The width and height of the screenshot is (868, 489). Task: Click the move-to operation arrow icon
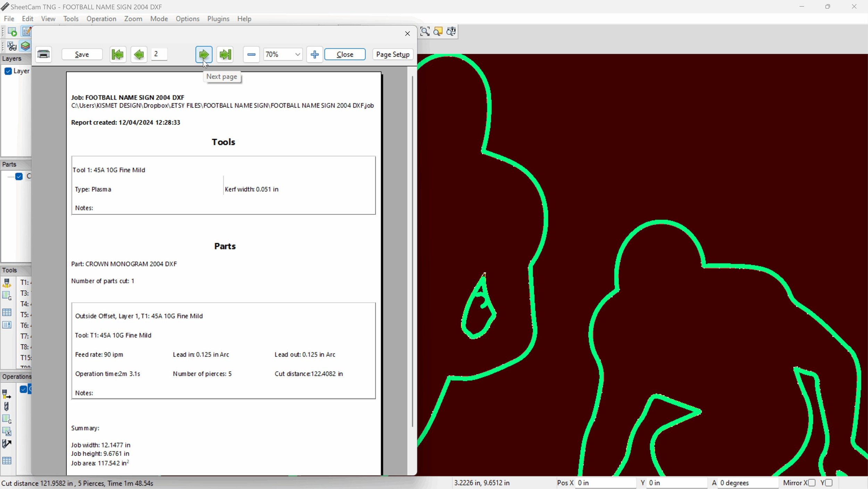point(7,444)
